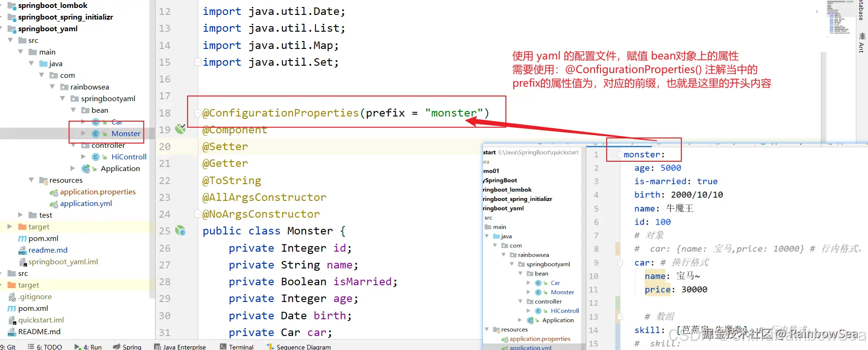Open the Car class in the project tree
The height and width of the screenshot is (350, 868).
coord(117,122)
